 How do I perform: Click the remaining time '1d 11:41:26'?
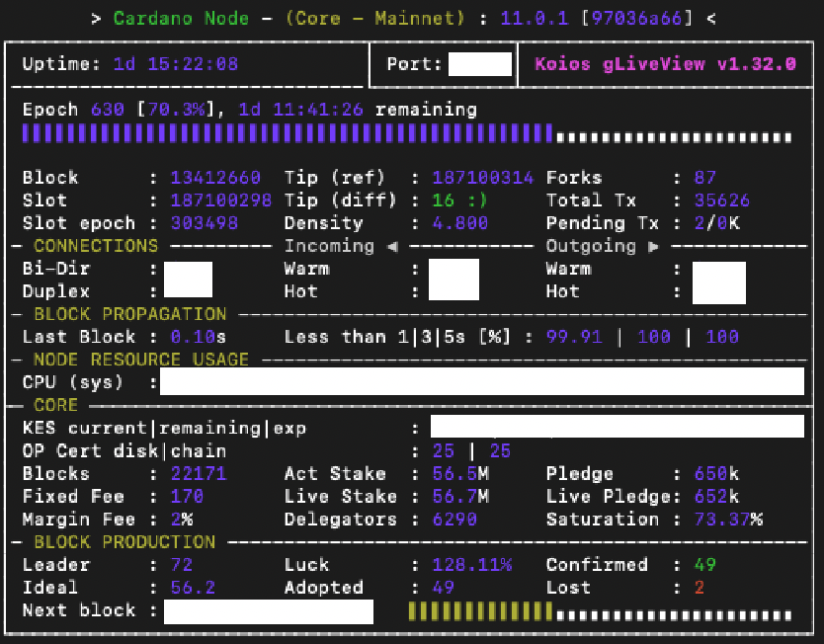pos(300,110)
